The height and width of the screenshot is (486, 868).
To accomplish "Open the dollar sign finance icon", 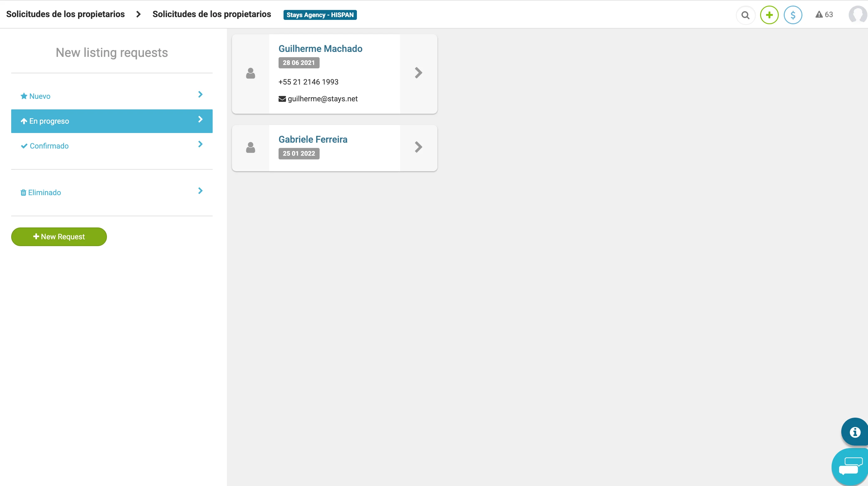I will pyautogui.click(x=793, y=15).
